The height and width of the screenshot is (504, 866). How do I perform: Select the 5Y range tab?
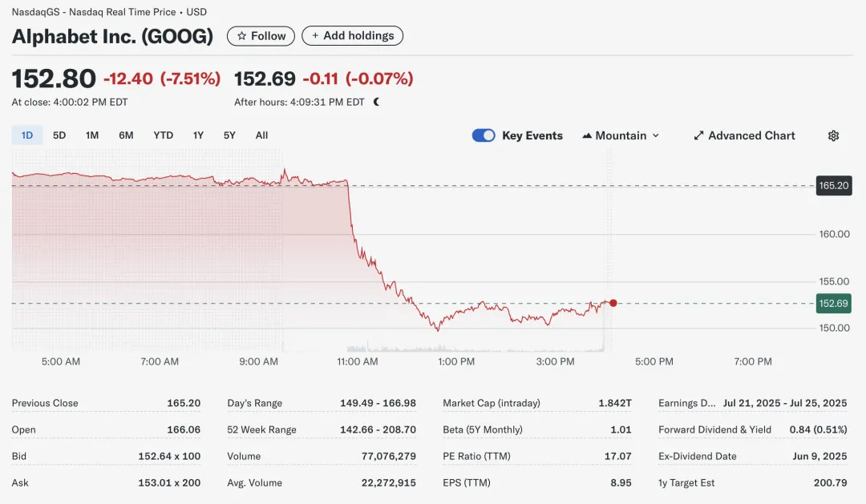coord(229,135)
